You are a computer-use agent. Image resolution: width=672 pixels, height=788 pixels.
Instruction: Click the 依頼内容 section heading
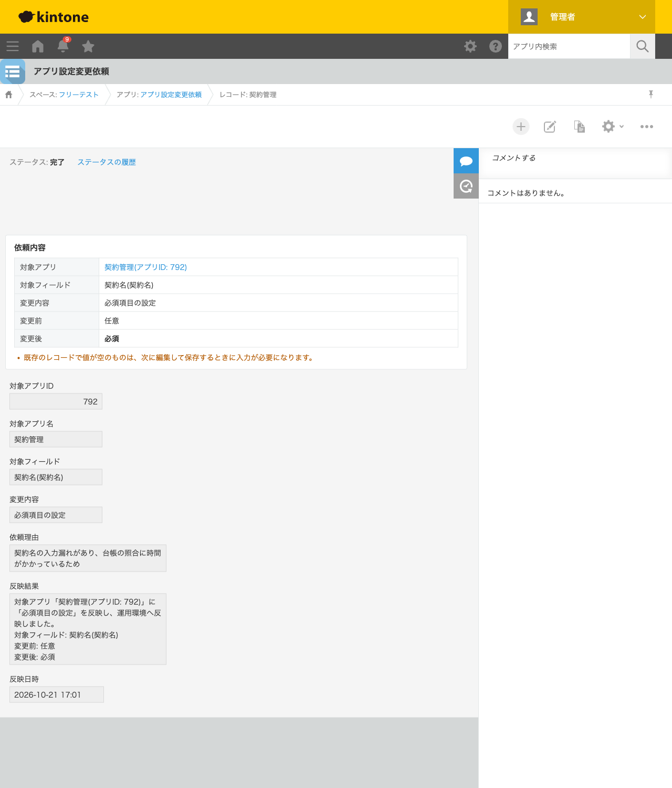(x=30, y=247)
